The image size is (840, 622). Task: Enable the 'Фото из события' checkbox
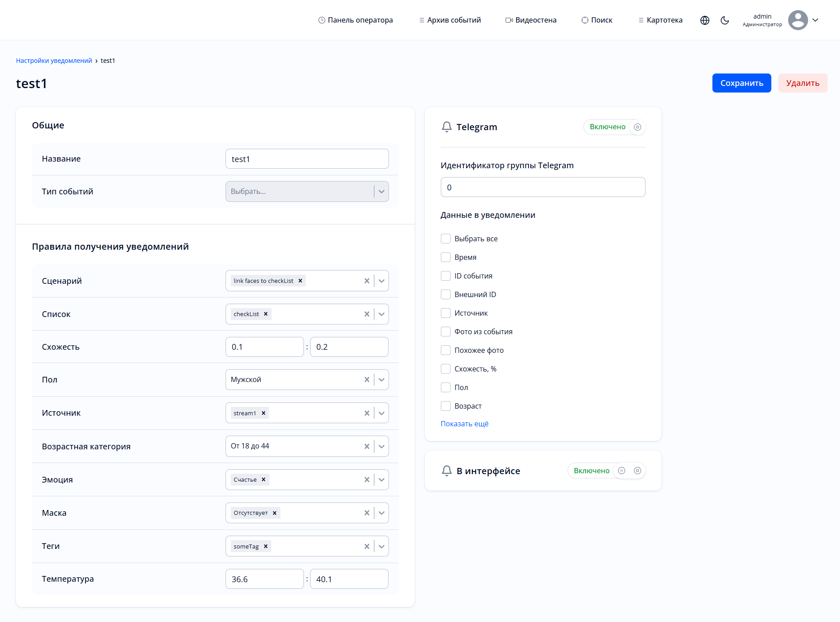[x=446, y=332]
